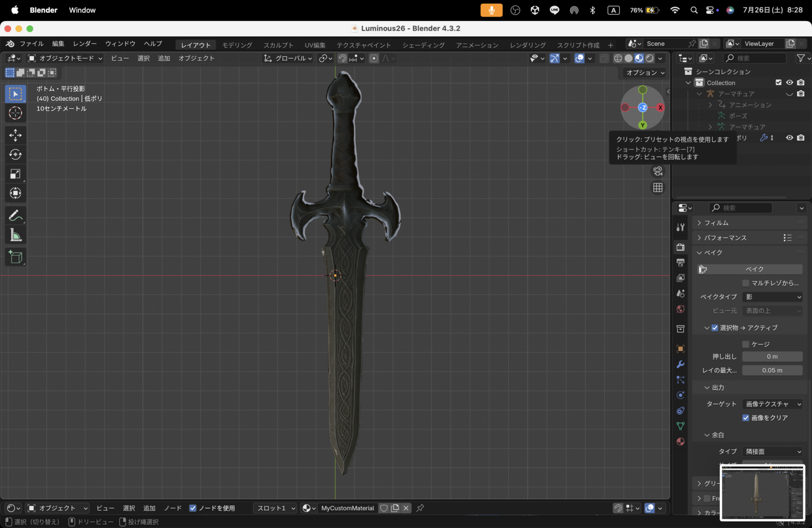The image size is (812, 528).
Task: Click the 押し出し value field
Action: (x=772, y=356)
